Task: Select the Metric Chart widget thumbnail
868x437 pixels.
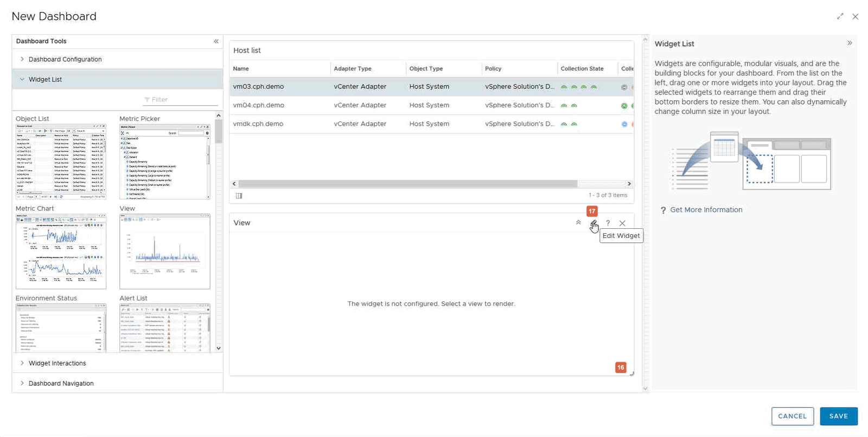Action: pyautogui.click(x=61, y=251)
